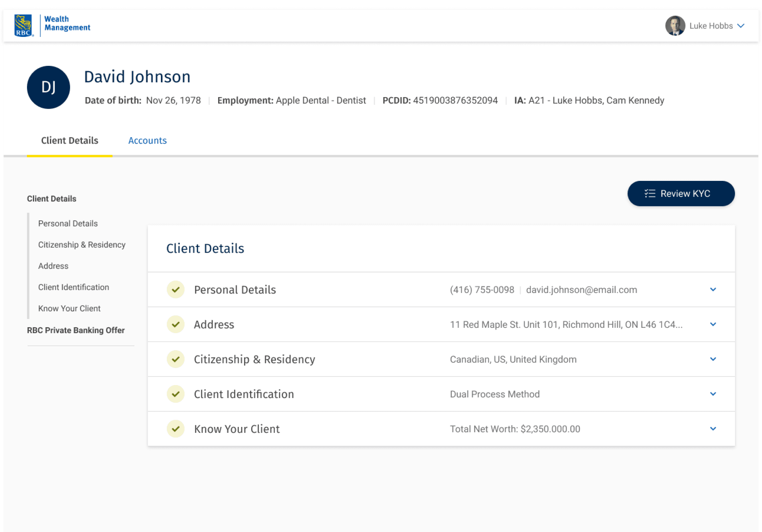Expand the Know Your Client chevron

coord(713,429)
